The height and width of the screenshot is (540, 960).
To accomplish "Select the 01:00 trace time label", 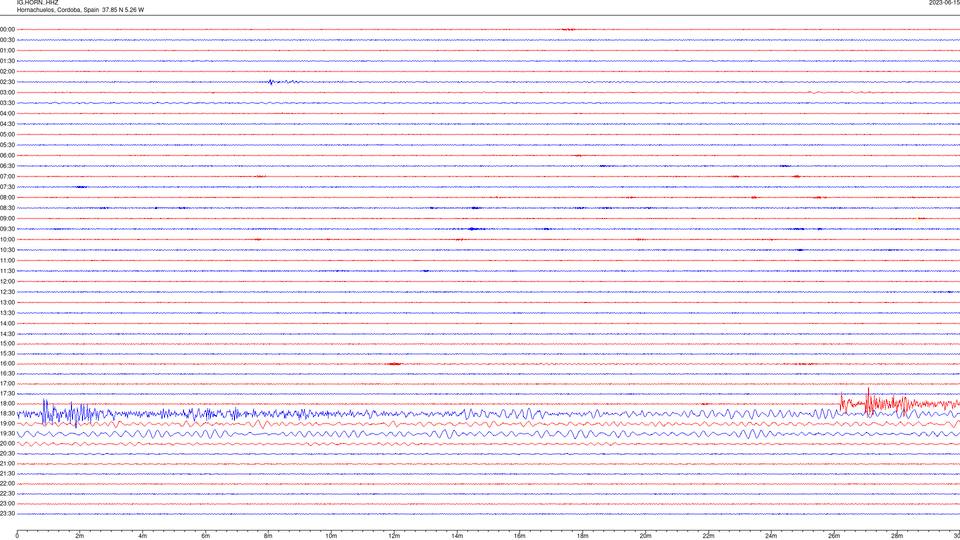I will pos(7,50).
